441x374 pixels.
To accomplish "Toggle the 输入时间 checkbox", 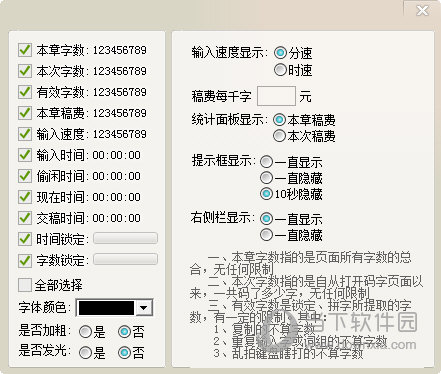I will tap(25, 155).
